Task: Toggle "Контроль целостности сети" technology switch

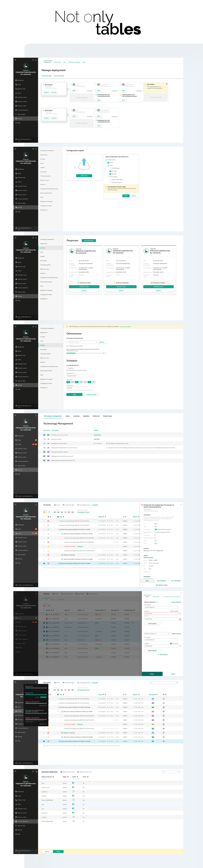Action: [x=44, y=435]
